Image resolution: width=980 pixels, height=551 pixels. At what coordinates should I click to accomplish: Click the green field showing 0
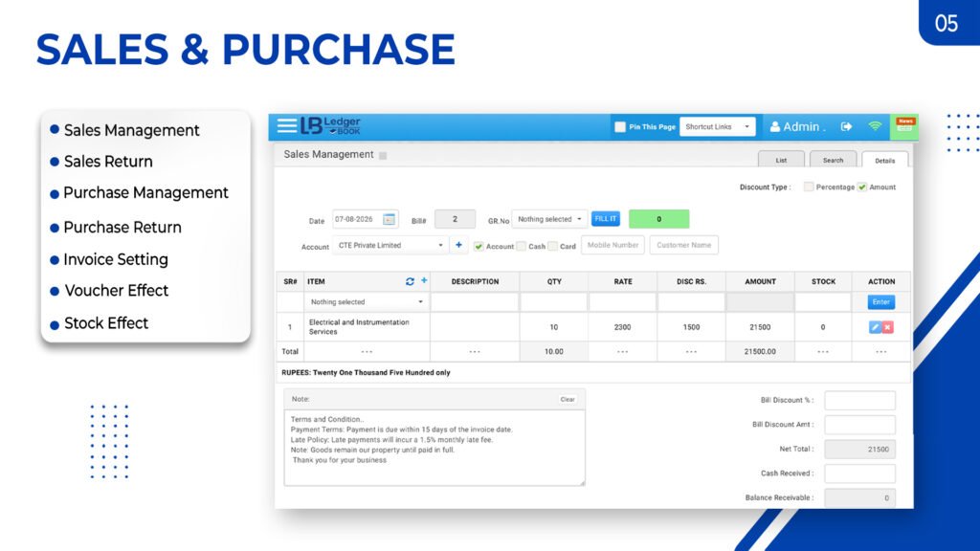tap(658, 219)
